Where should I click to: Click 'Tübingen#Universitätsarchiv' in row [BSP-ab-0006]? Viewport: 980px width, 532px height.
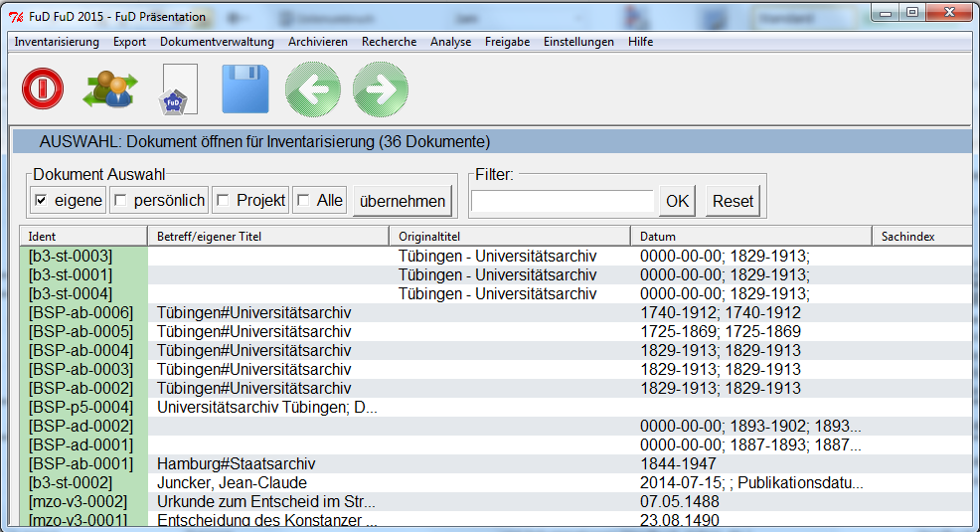253,312
